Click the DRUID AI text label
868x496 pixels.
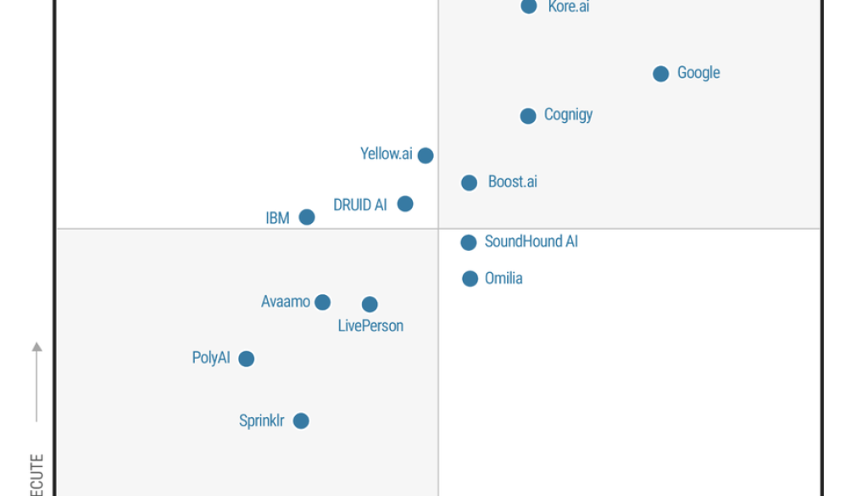pos(360,204)
